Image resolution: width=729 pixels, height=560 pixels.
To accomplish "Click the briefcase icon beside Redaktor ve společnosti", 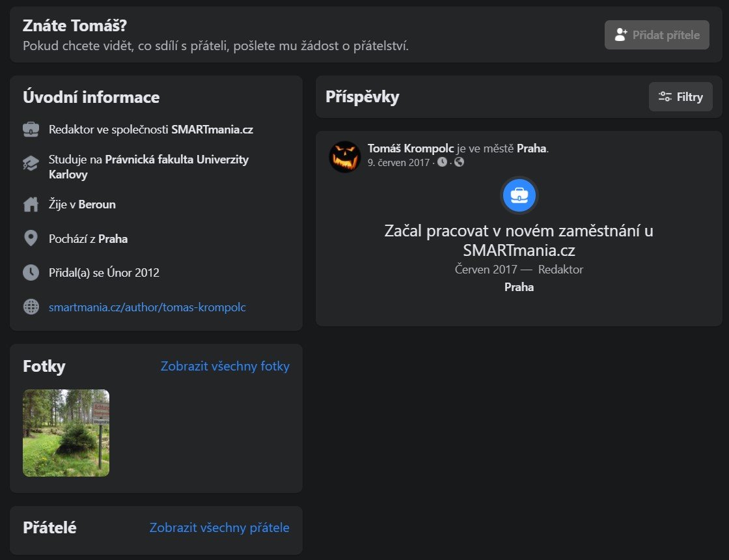I will [x=31, y=130].
